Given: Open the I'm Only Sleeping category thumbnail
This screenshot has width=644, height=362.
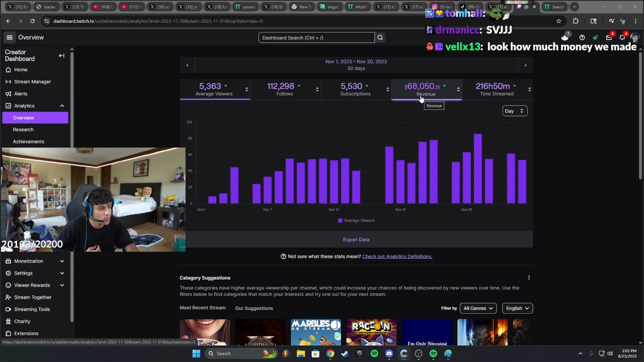Looking at the screenshot, I should click(x=427, y=332).
